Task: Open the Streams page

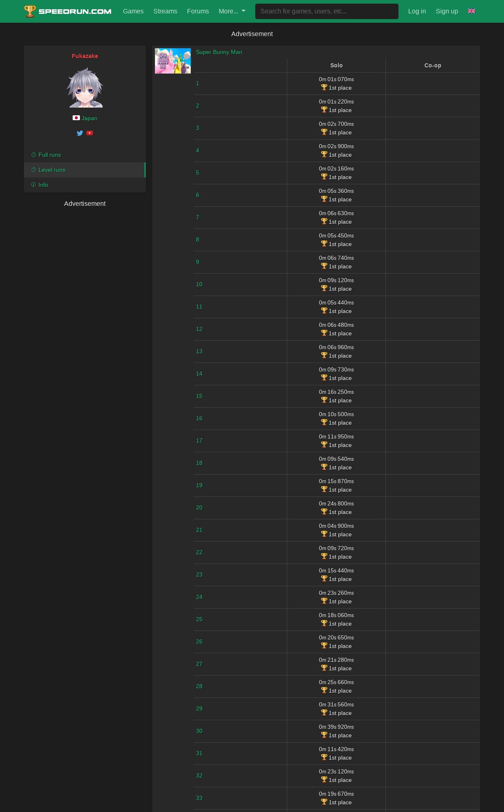Action: coord(165,11)
